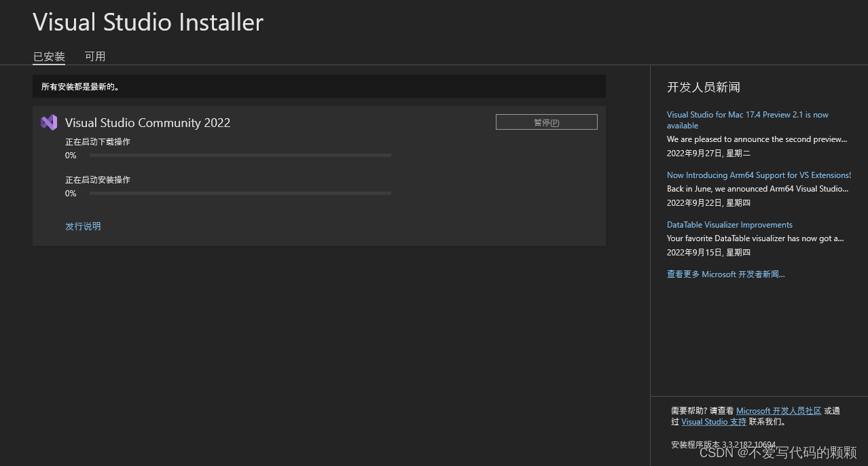This screenshot has height=466, width=868.
Task: Click the date 2022年9月27日, 星期二
Action: click(x=708, y=154)
